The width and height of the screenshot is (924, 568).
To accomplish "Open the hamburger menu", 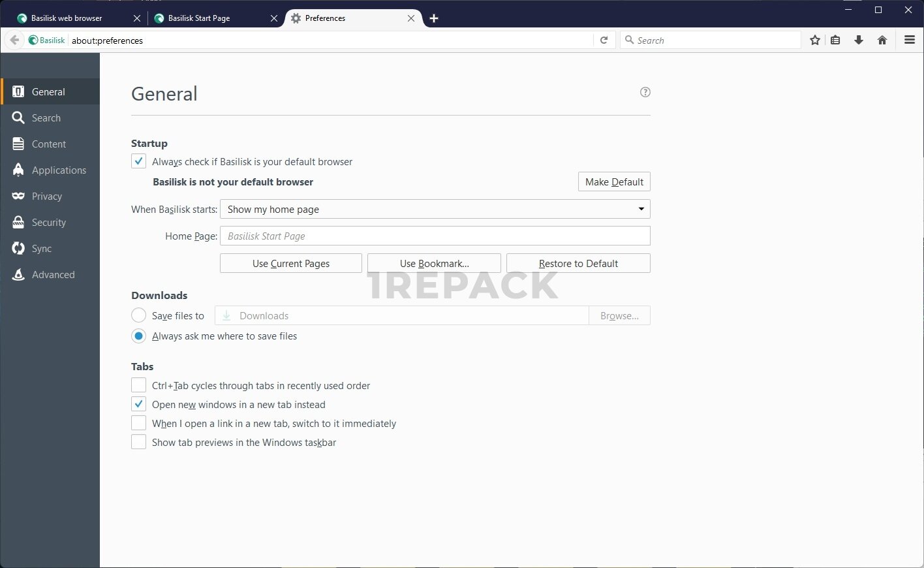I will (910, 40).
